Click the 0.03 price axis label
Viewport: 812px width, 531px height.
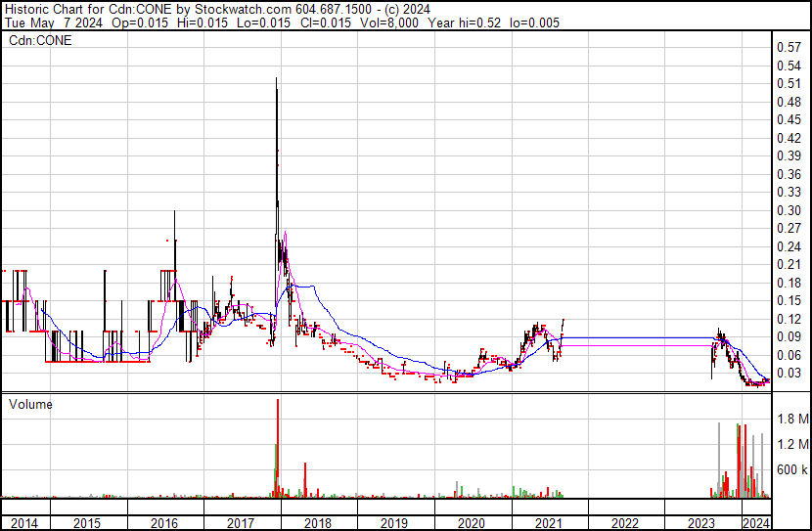[x=789, y=373]
